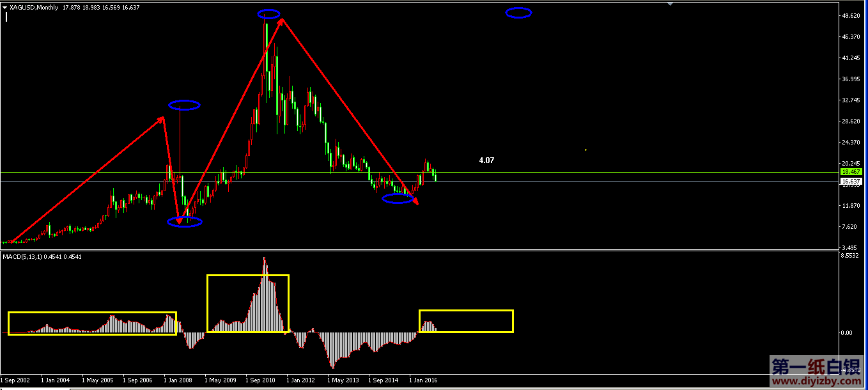Select the rightmost yellow rectangle on MACD
Viewport: 868px width, 390px height.
[x=466, y=311]
